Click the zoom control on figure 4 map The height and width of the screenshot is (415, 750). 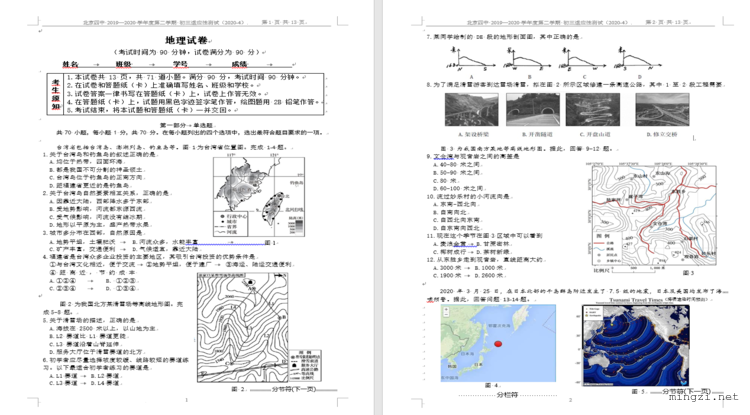pyautogui.click(x=446, y=311)
